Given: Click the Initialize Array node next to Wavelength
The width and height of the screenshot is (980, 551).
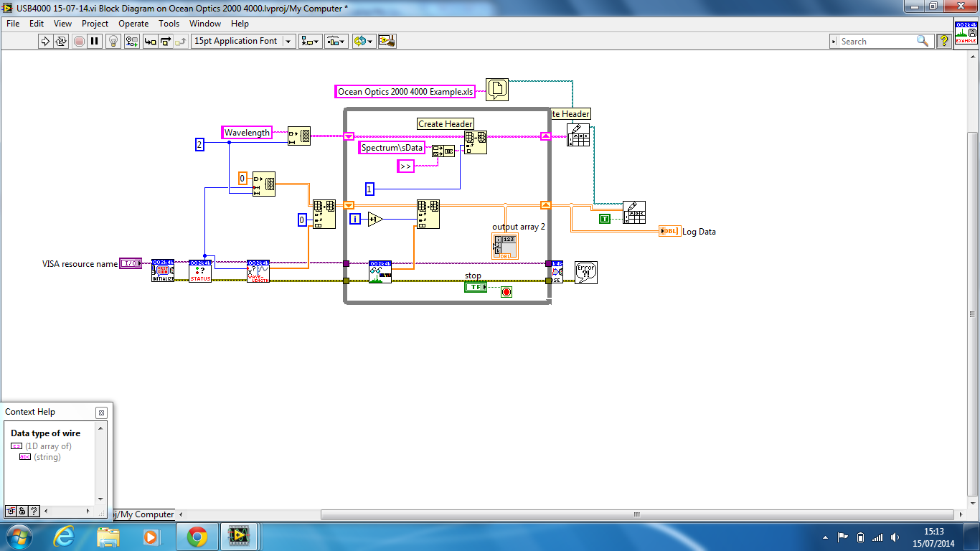Looking at the screenshot, I should (299, 136).
